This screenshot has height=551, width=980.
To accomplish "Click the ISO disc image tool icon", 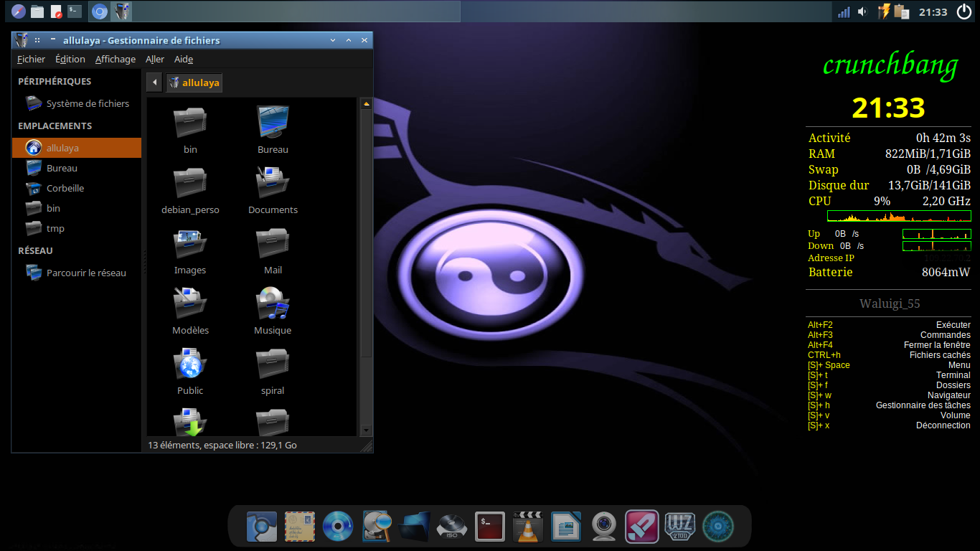I will coord(452,527).
